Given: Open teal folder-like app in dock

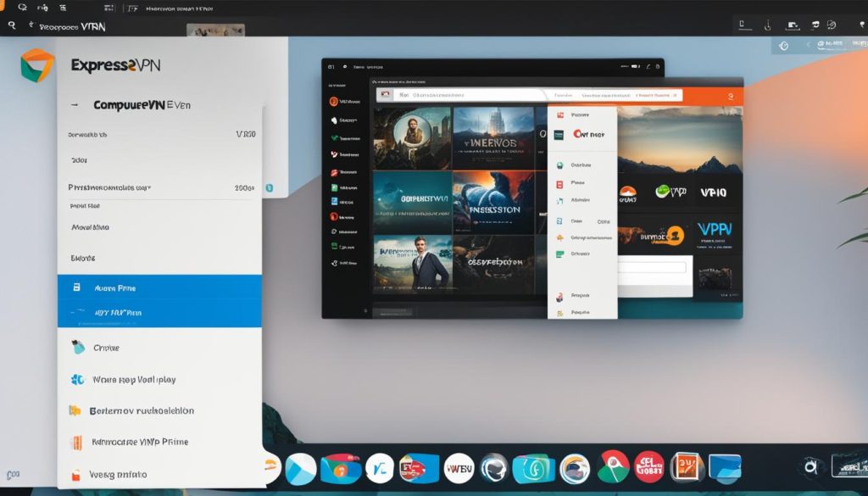Looking at the screenshot, I should tap(534, 469).
